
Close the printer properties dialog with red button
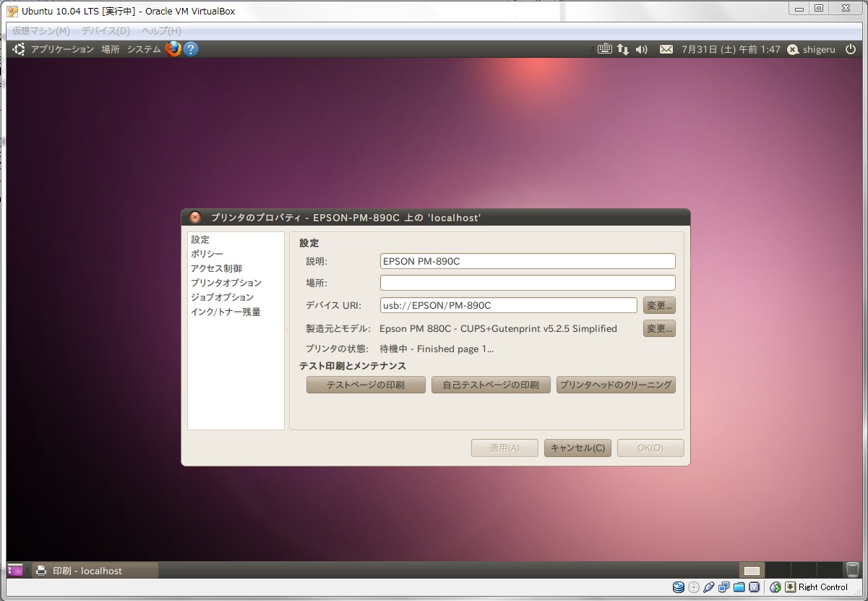coord(195,218)
